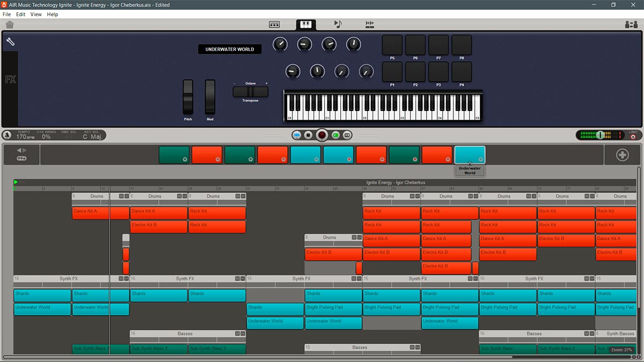The image size is (644, 362).
Task: Trigger pad P2
Action: (x=415, y=71)
